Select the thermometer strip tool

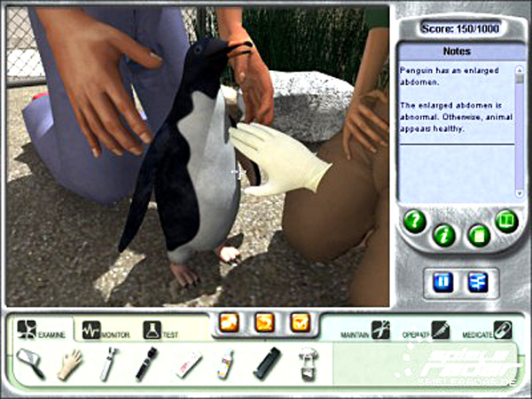click(x=188, y=364)
